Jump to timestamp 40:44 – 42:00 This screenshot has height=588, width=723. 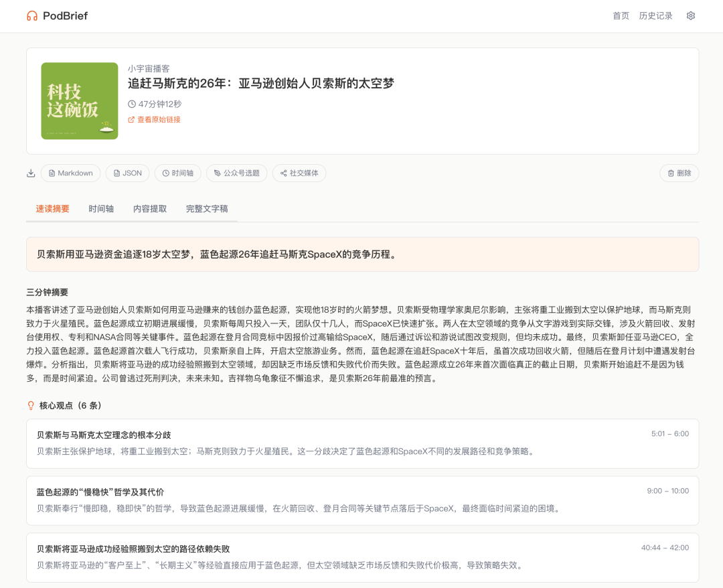pyautogui.click(x=665, y=548)
